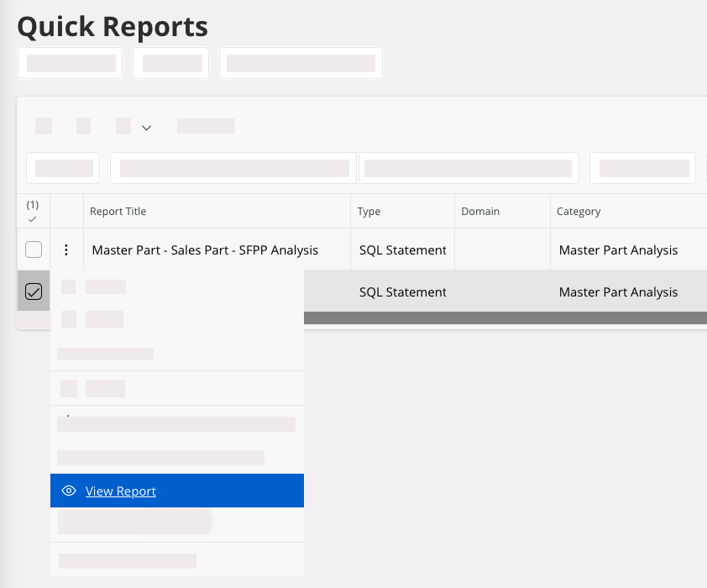Image resolution: width=707 pixels, height=588 pixels.
Task: Click the Type column header
Action: [369, 212]
